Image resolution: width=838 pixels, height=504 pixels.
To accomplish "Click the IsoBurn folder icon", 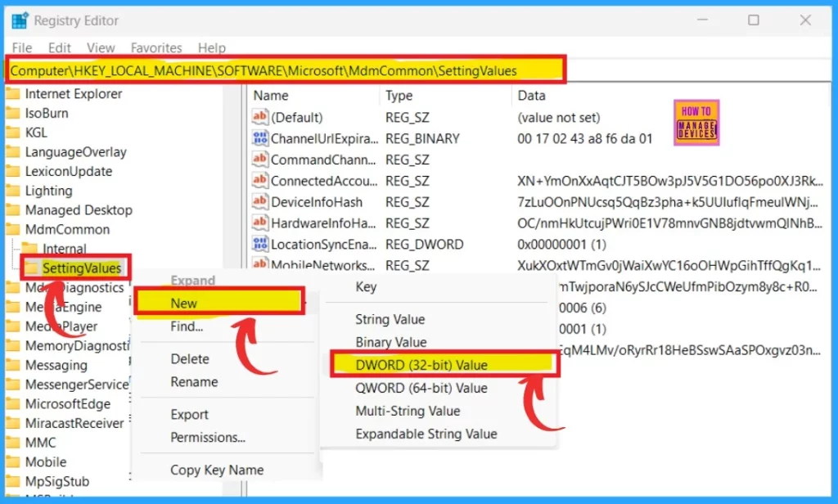I will point(13,113).
